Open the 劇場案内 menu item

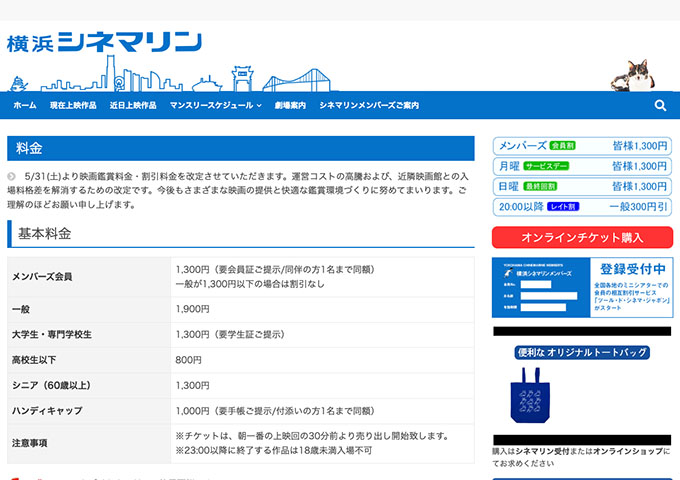click(x=290, y=105)
